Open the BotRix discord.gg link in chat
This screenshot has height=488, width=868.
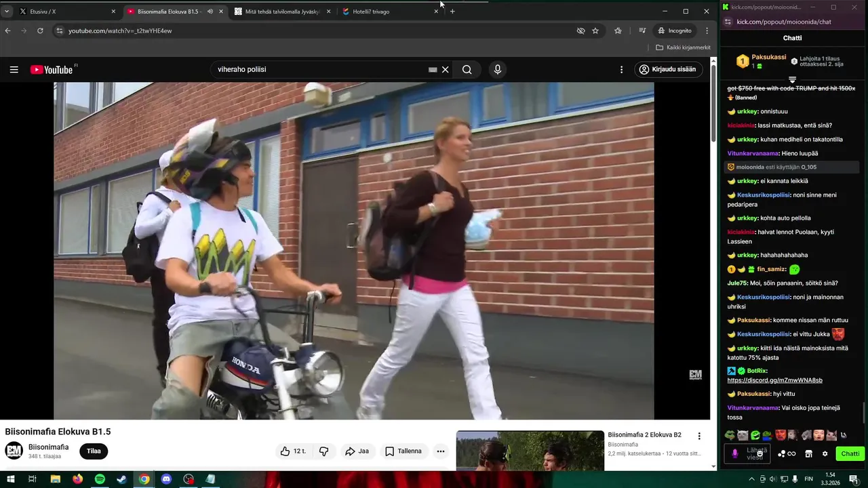point(774,380)
